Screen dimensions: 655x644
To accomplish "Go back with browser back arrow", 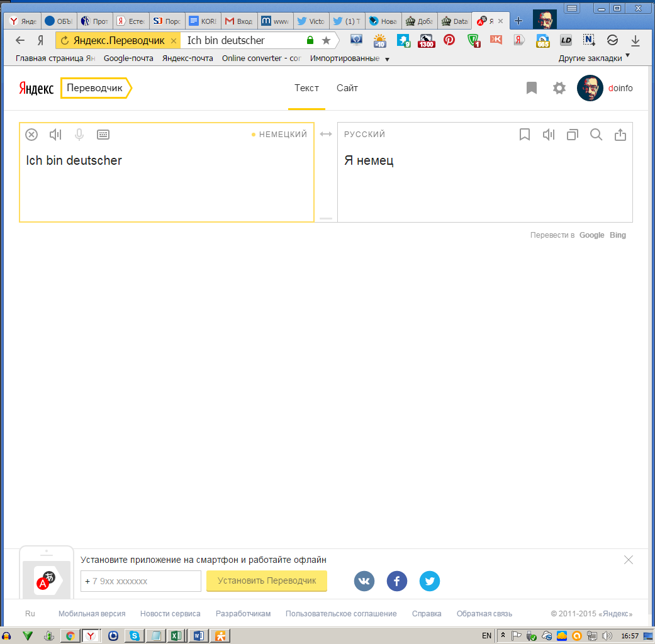I will tap(20, 40).
